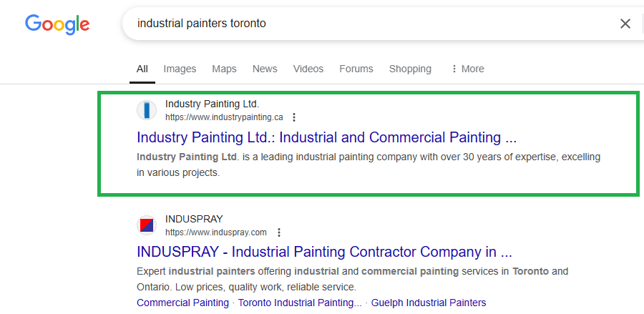This screenshot has width=644, height=314.
Task: Visit the Guelph Industrial Painters sitelink
Action: click(429, 303)
